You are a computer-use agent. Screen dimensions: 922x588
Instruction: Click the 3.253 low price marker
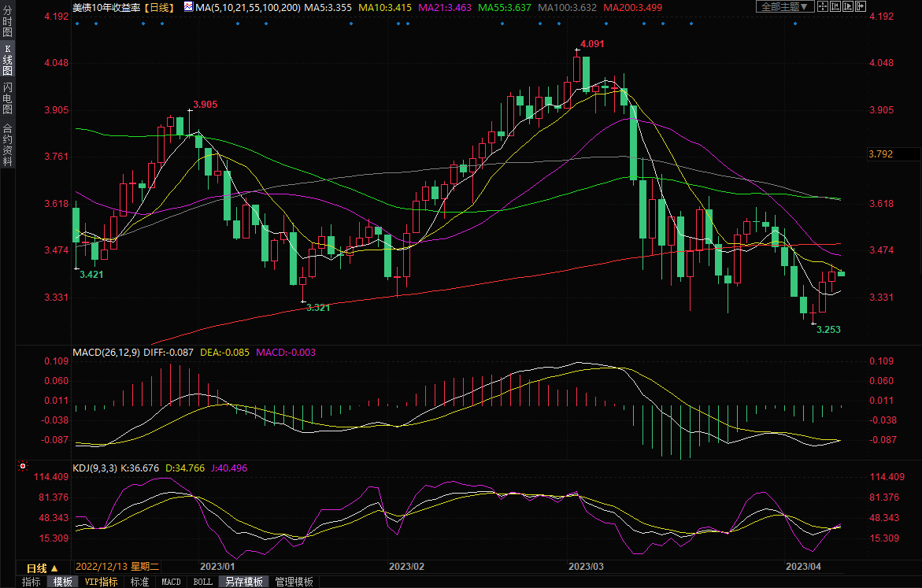(x=828, y=329)
